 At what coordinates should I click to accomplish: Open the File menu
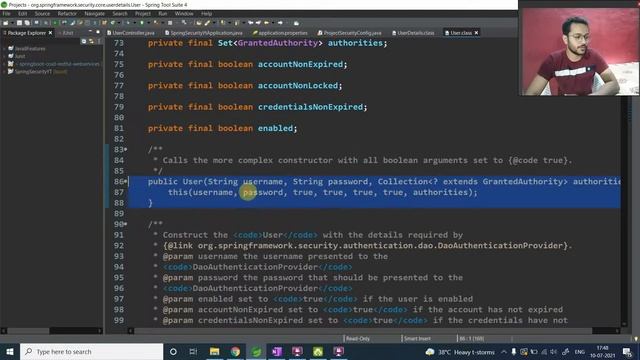(7, 13)
